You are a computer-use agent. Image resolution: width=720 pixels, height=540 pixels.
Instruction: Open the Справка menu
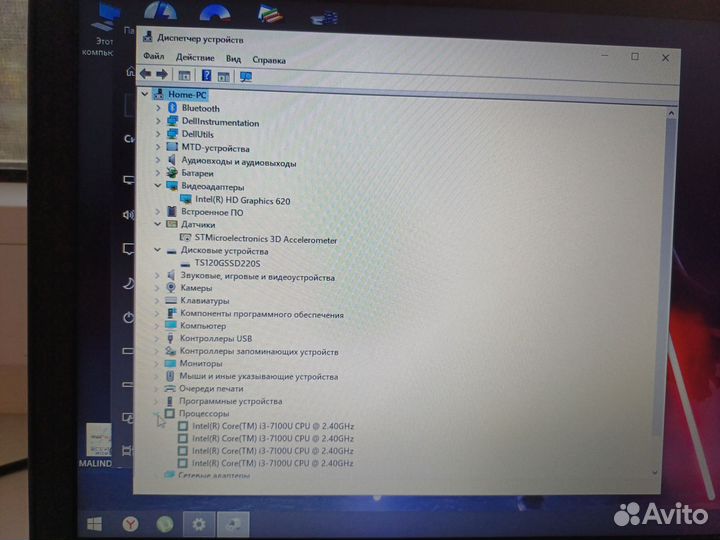[269, 60]
